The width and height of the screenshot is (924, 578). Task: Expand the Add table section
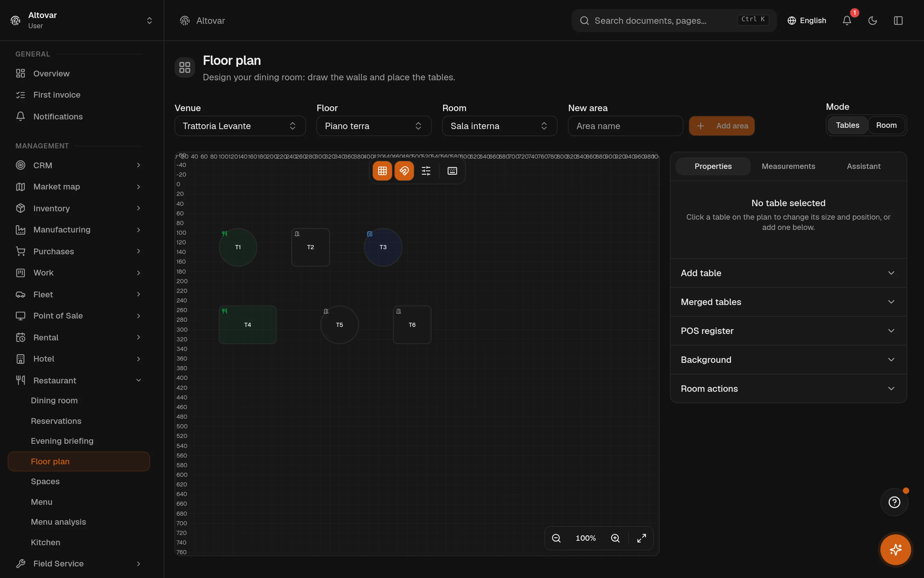(788, 273)
